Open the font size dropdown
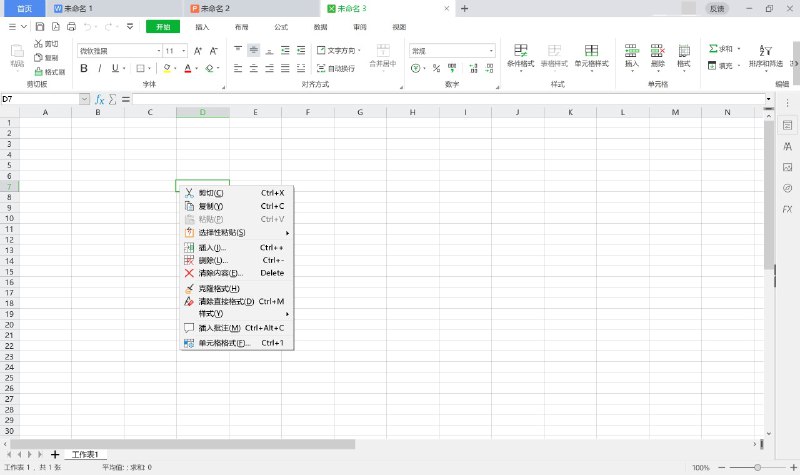The width and height of the screenshot is (800, 475). (184, 51)
